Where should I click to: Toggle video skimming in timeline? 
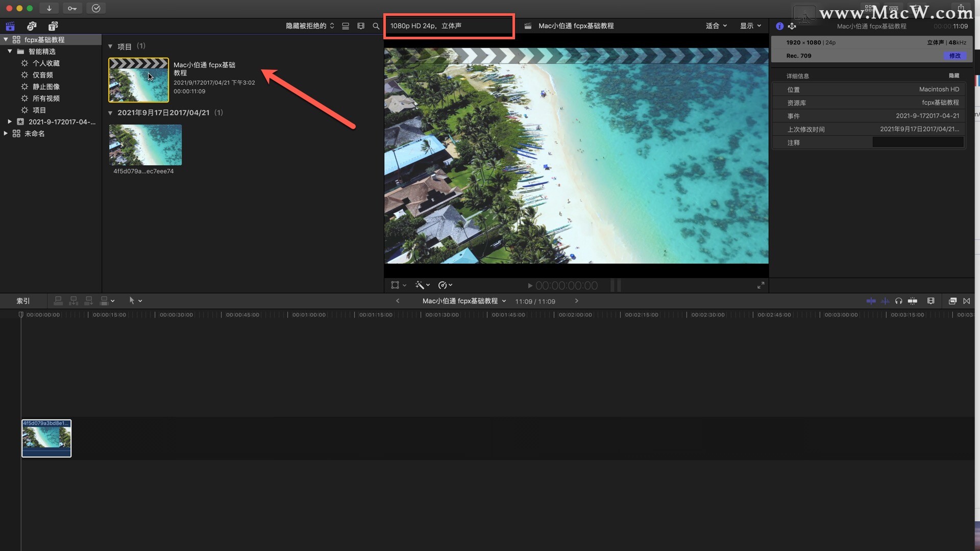871,301
